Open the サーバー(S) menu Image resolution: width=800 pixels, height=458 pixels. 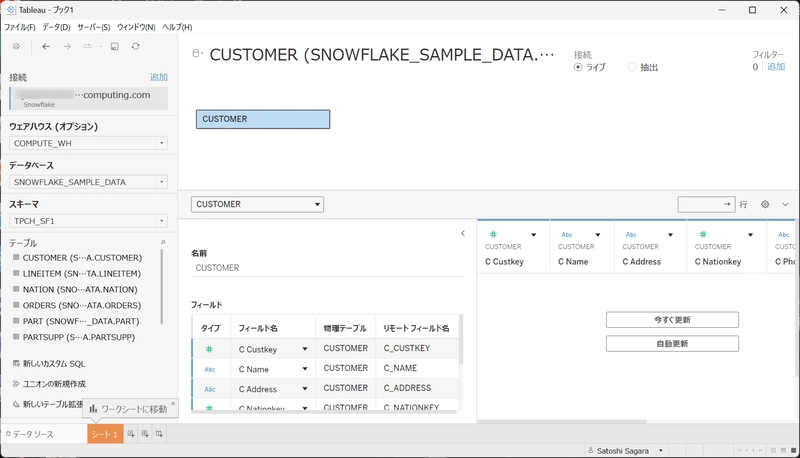pyautogui.click(x=94, y=27)
